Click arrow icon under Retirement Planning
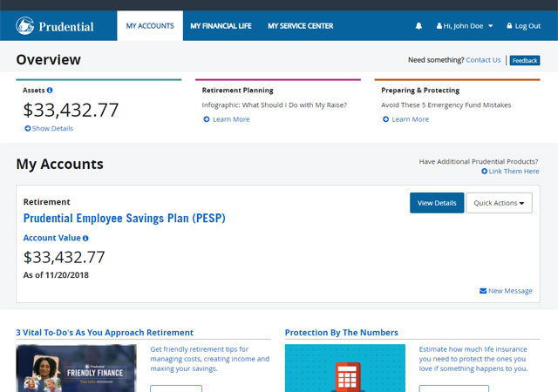558x392 pixels. (x=207, y=119)
